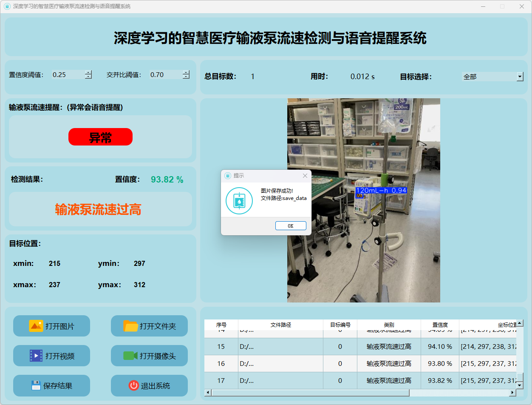Click the film icon on 打开视频

click(x=36, y=356)
